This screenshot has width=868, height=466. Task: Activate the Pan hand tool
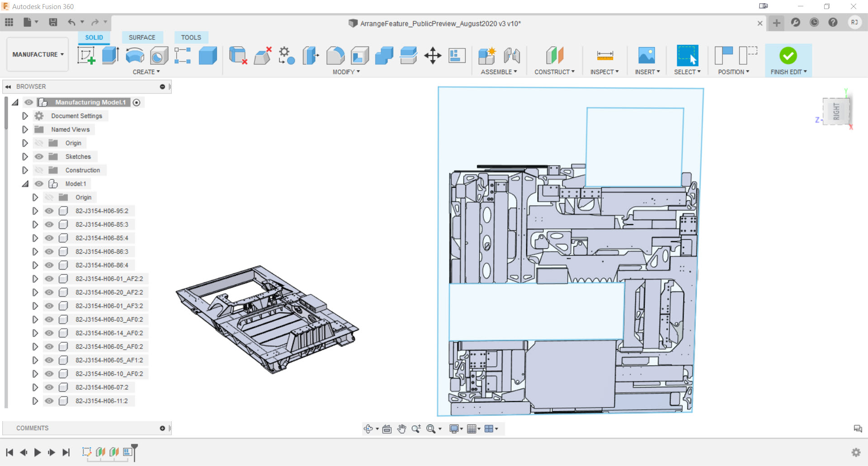click(x=401, y=428)
